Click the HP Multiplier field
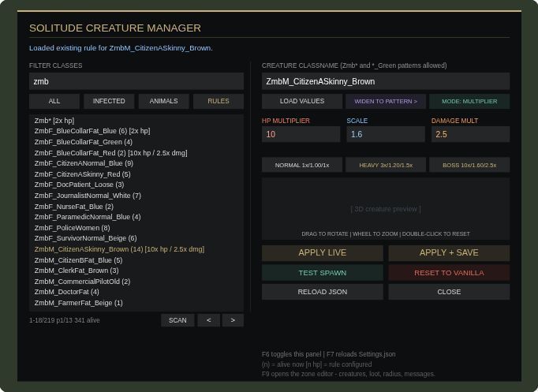 301,134
